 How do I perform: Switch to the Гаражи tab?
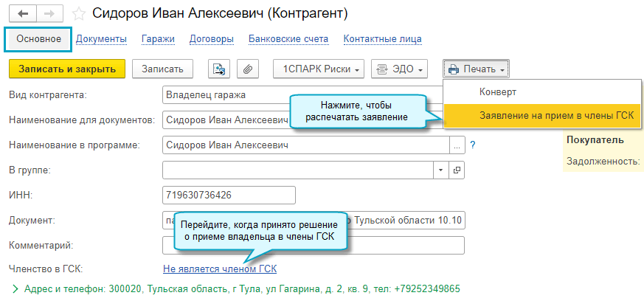pyautogui.click(x=157, y=39)
